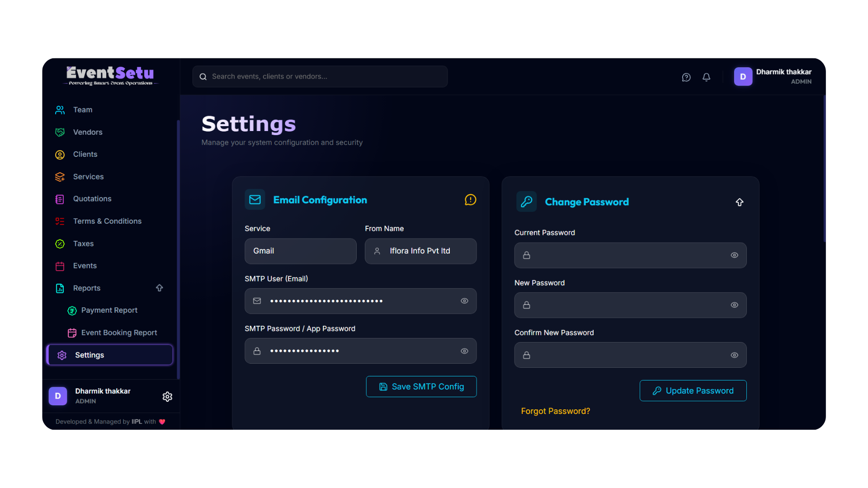The width and height of the screenshot is (868, 488).
Task: Click the Taxes percent badge icon
Action: (60, 244)
